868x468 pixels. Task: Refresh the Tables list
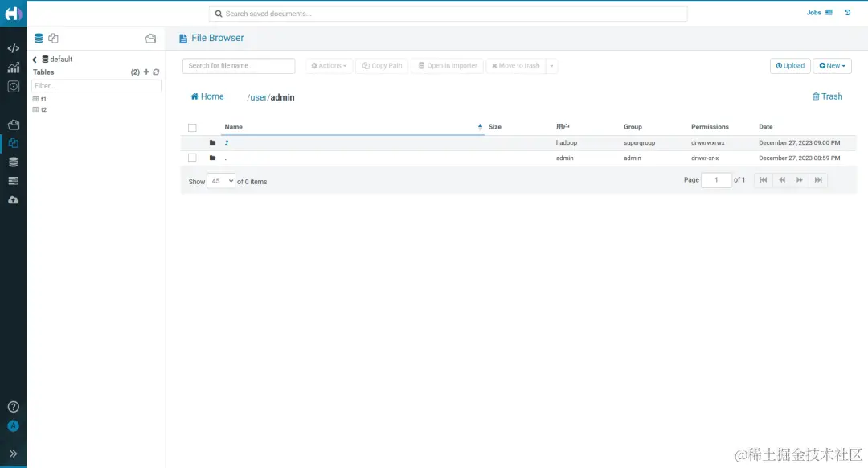[156, 72]
